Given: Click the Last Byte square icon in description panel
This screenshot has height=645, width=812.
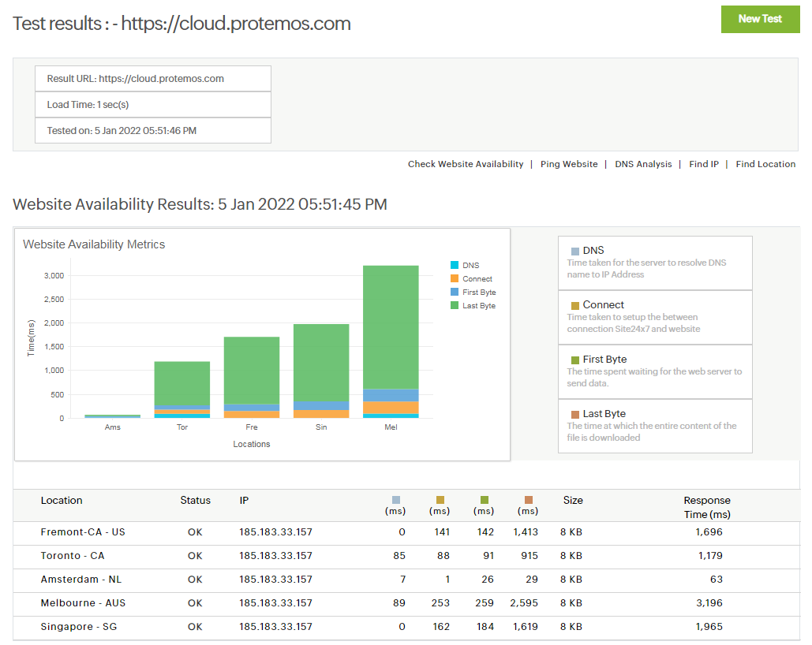Looking at the screenshot, I should (575, 415).
